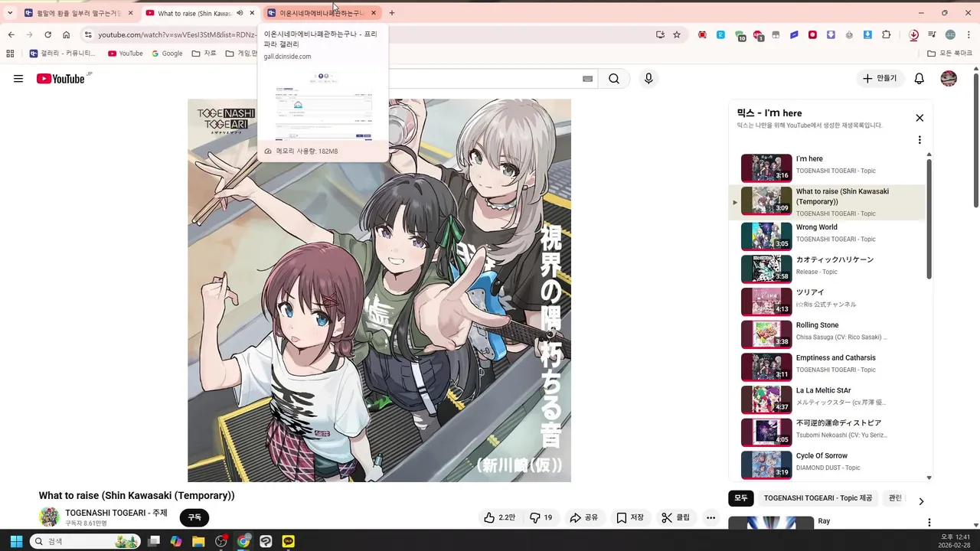
Task: Go to the YouTube home logo
Action: [60, 79]
